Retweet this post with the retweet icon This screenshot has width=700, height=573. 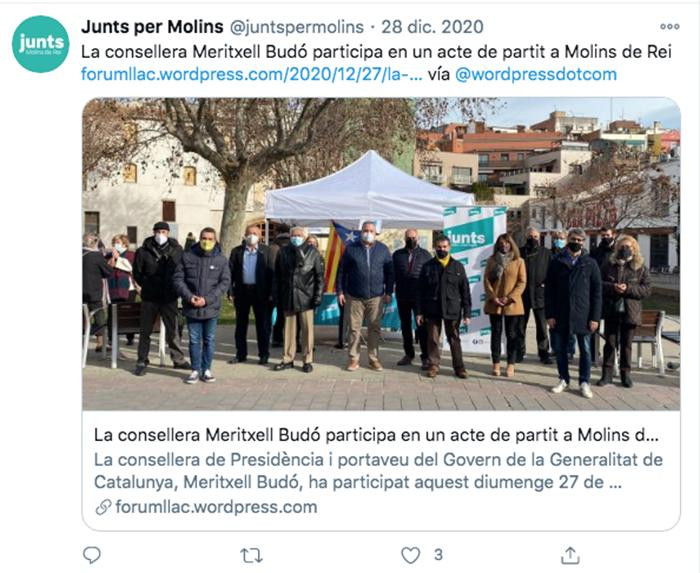click(x=251, y=556)
